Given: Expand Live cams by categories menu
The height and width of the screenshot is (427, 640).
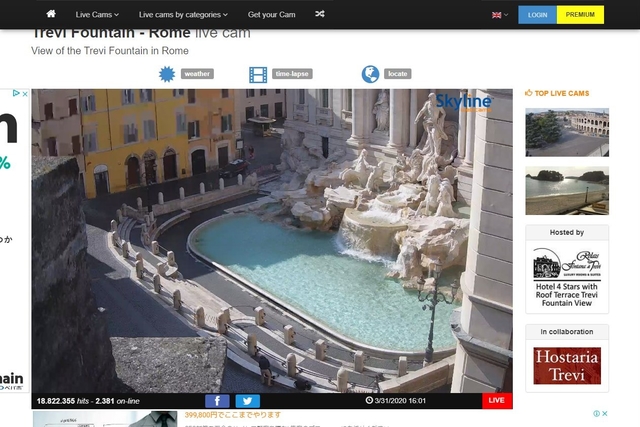Looking at the screenshot, I should (183, 15).
